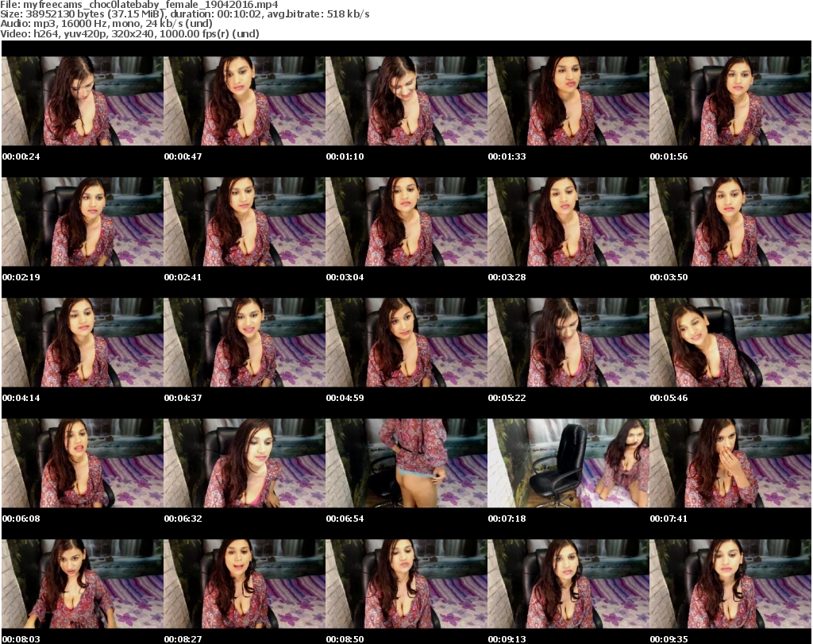Click the time caption 00:08:03

point(21,638)
